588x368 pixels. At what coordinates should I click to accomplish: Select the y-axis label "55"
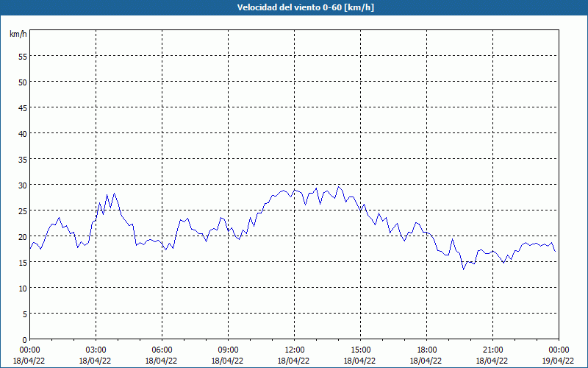click(23, 57)
